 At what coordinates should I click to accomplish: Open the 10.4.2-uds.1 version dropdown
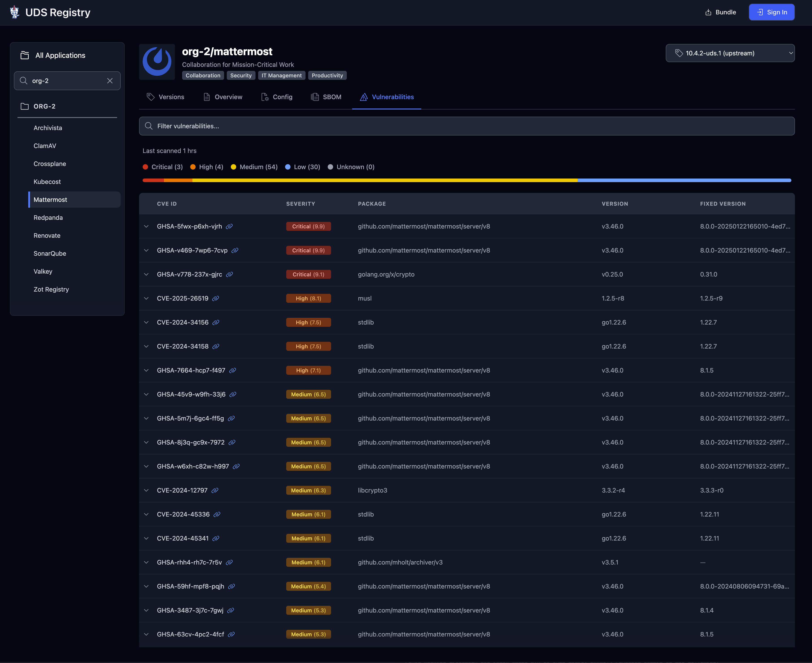pyautogui.click(x=729, y=53)
